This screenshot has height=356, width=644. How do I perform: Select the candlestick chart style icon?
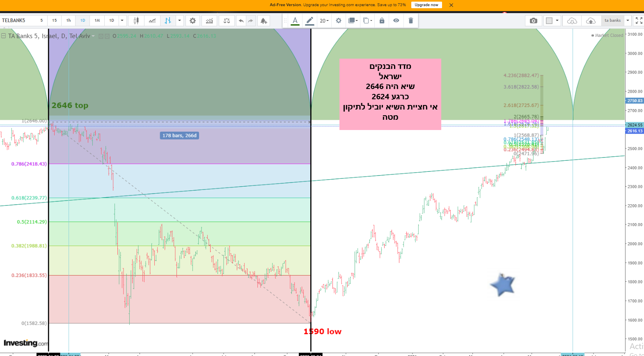pos(136,21)
